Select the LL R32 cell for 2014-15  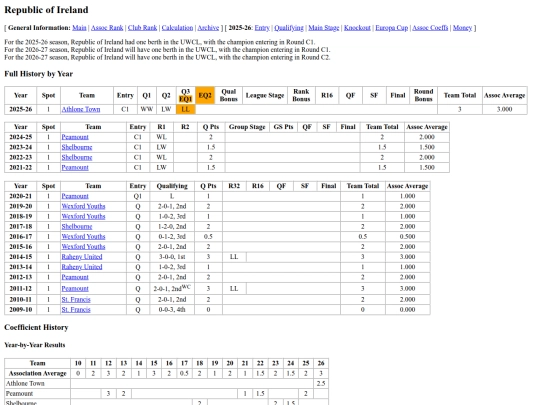click(234, 257)
